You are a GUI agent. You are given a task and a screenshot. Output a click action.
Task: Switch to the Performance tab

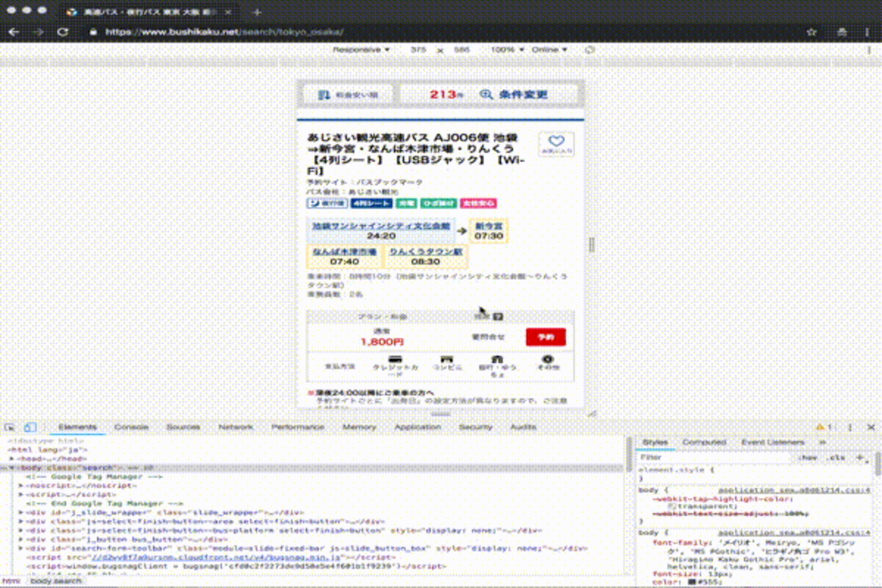297,427
